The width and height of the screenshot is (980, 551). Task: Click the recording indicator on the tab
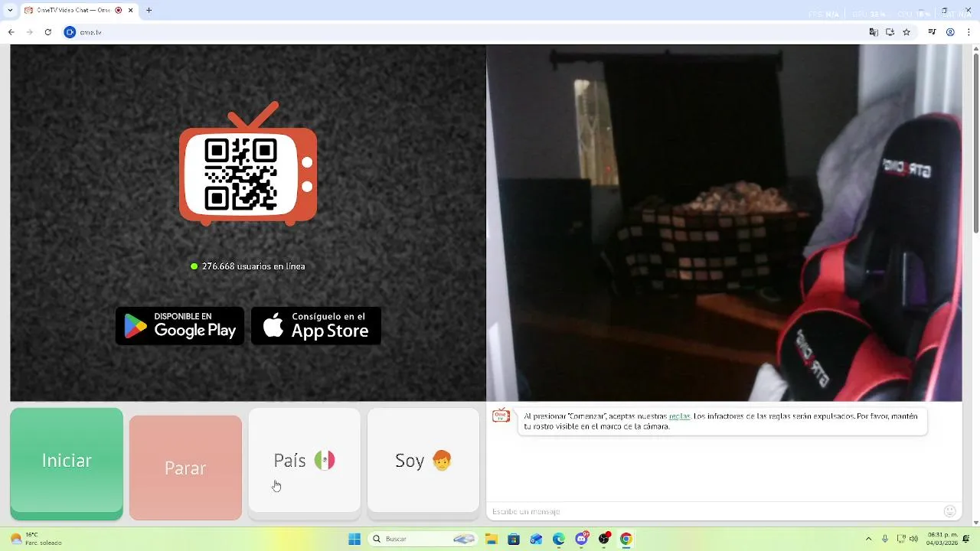[x=119, y=11]
